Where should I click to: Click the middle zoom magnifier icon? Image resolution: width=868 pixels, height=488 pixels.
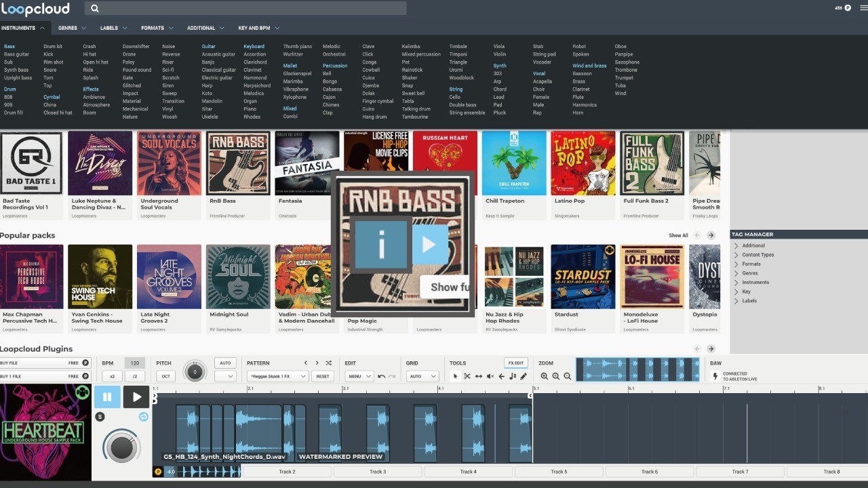click(x=556, y=376)
